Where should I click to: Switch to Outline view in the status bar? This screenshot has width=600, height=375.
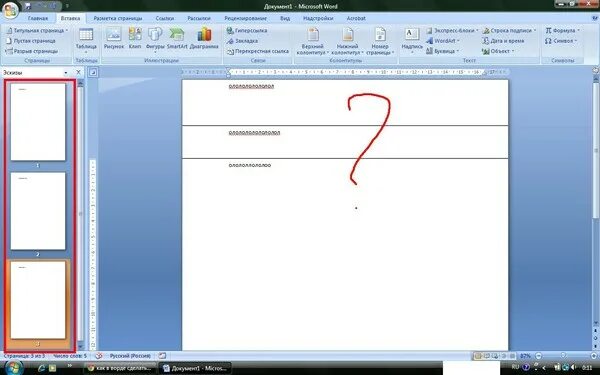pos(504,356)
